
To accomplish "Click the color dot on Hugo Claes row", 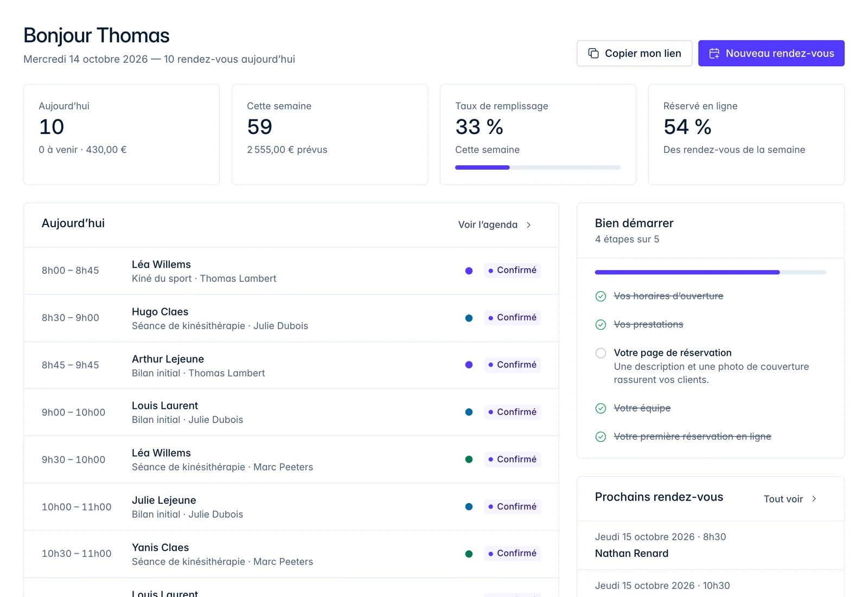I will [469, 318].
